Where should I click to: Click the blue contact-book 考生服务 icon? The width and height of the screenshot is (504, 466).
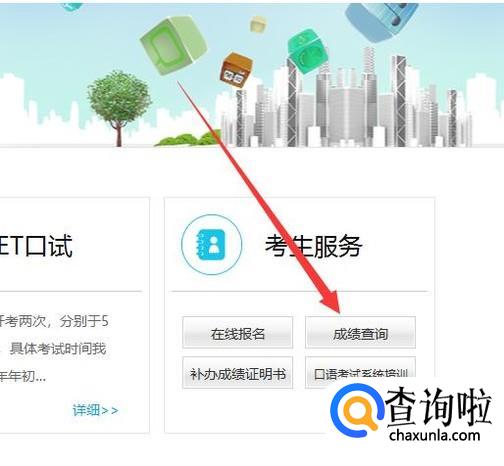pos(212,244)
